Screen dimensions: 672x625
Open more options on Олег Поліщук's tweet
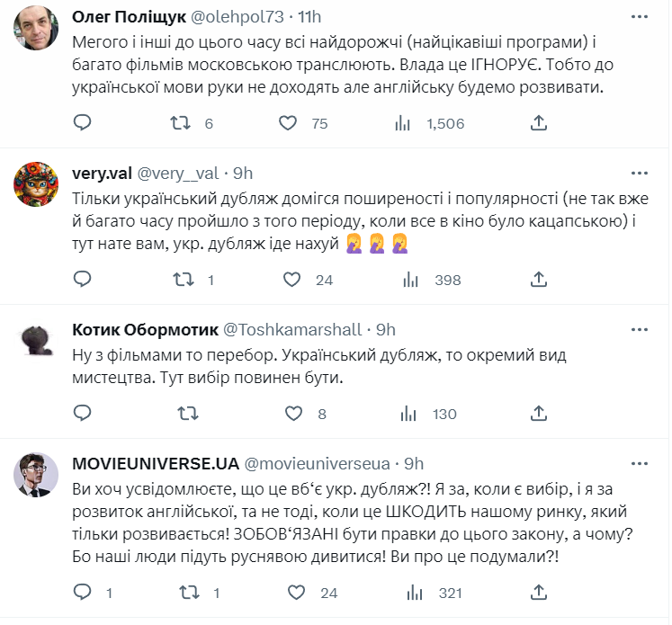point(639,17)
